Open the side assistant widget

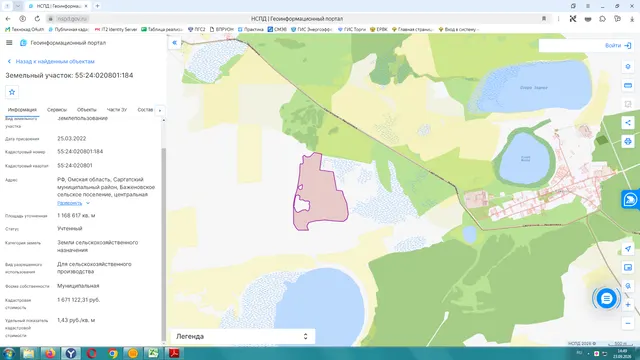(x=631, y=200)
